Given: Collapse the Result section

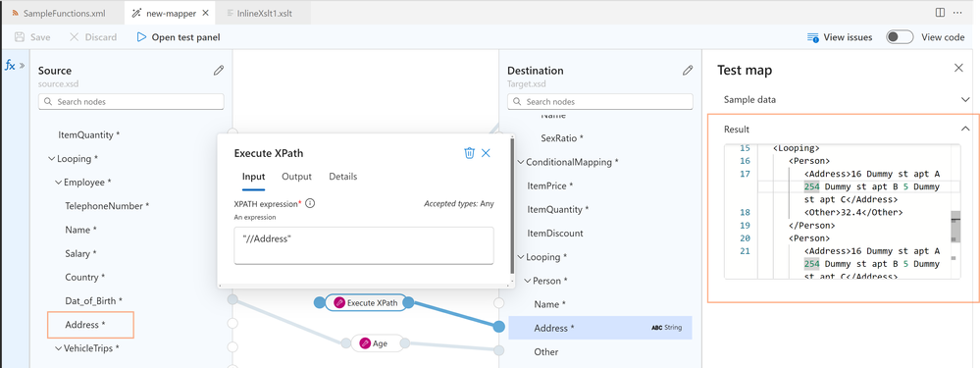Looking at the screenshot, I should click(964, 130).
